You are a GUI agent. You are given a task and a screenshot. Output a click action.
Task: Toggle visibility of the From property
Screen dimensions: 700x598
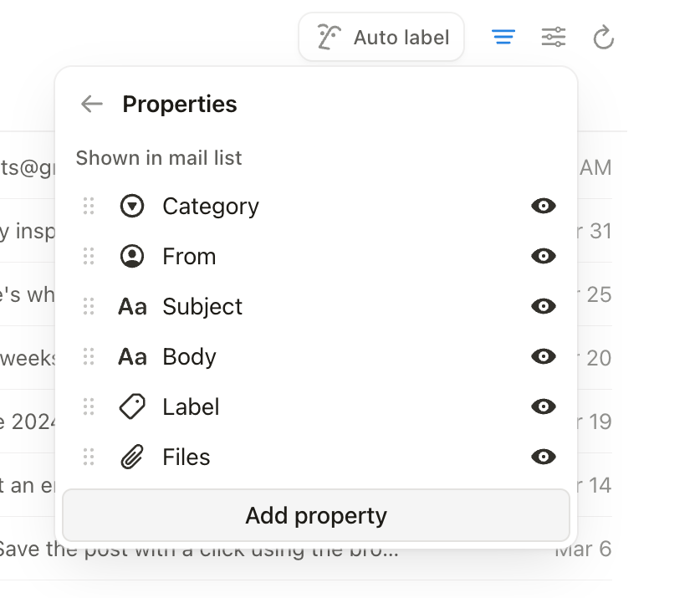pyautogui.click(x=543, y=256)
